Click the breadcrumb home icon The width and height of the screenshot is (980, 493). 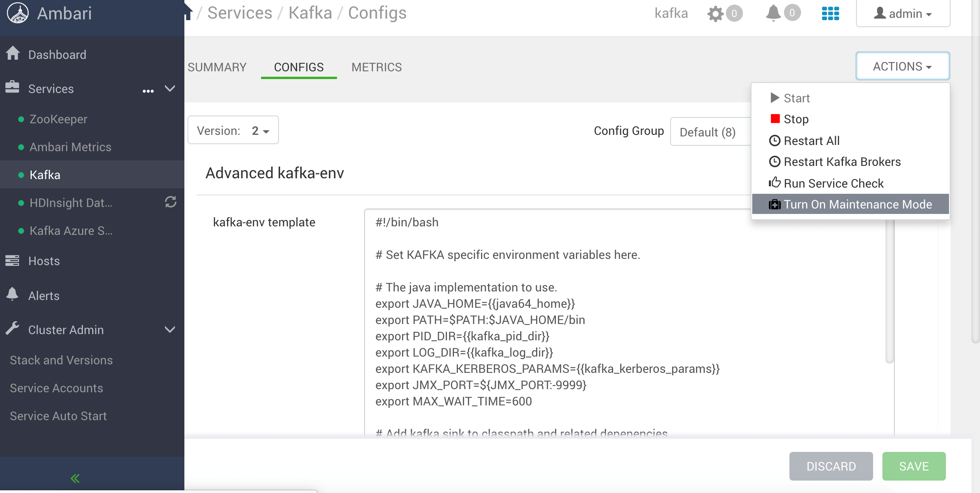(x=188, y=12)
